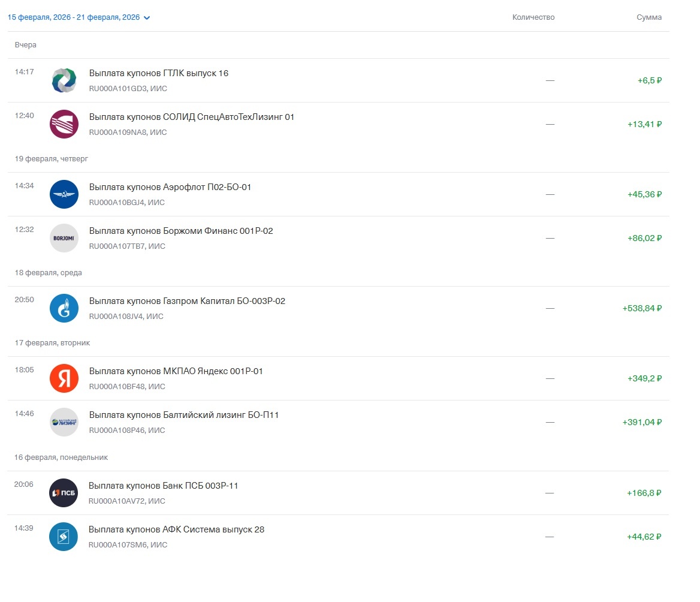Select amount +538,84 ₽

(642, 308)
